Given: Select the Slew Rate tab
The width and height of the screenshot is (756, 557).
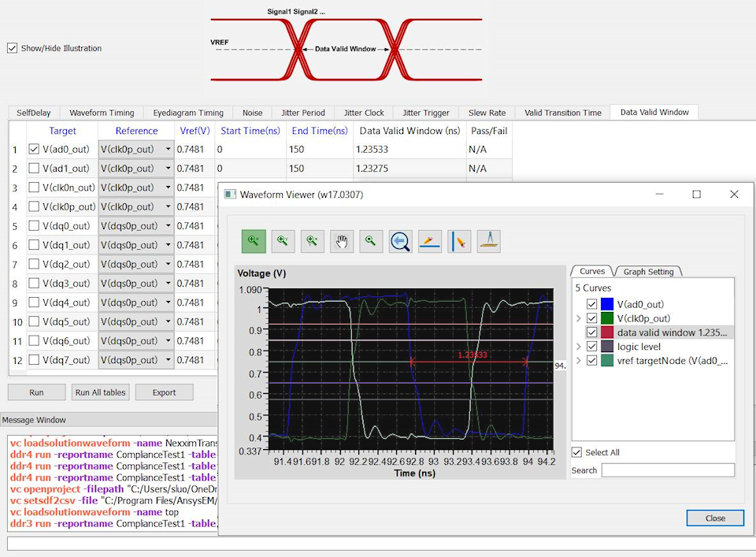Looking at the screenshot, I should [487, 113].
